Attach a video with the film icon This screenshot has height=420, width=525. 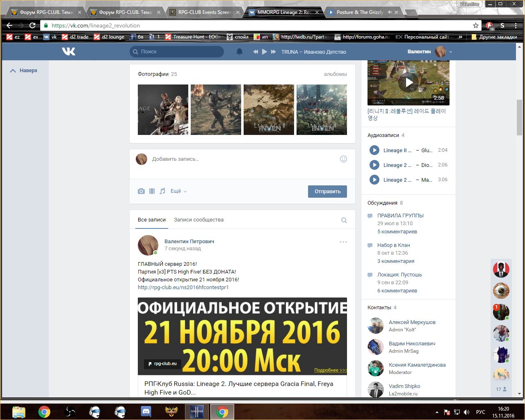coord(152,191)
